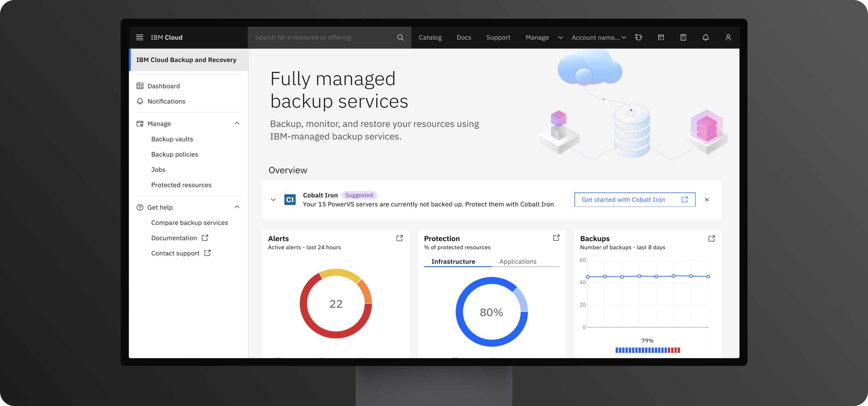Open the hamburger navigation menu
Screen dimensions: 868x406
[139, 37]
